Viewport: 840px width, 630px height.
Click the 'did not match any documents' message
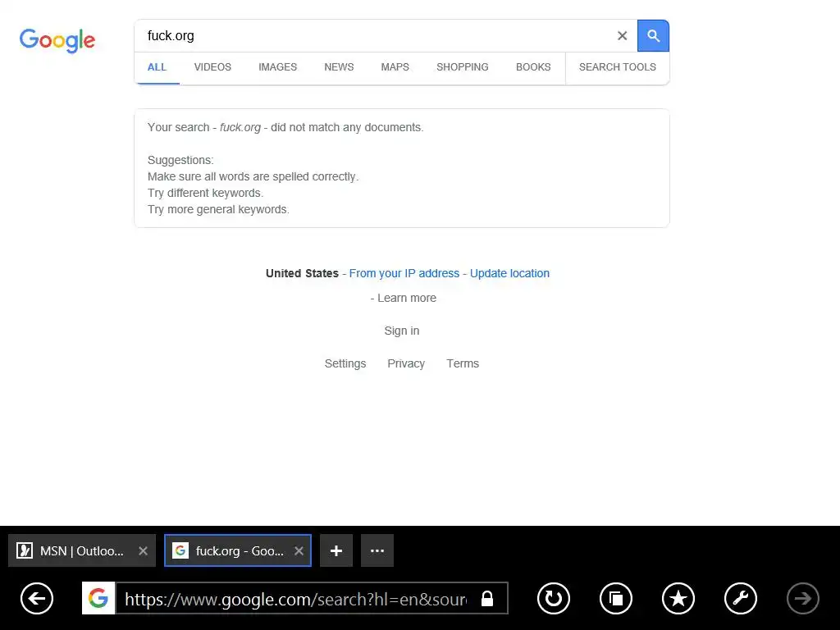pos(285,127)
